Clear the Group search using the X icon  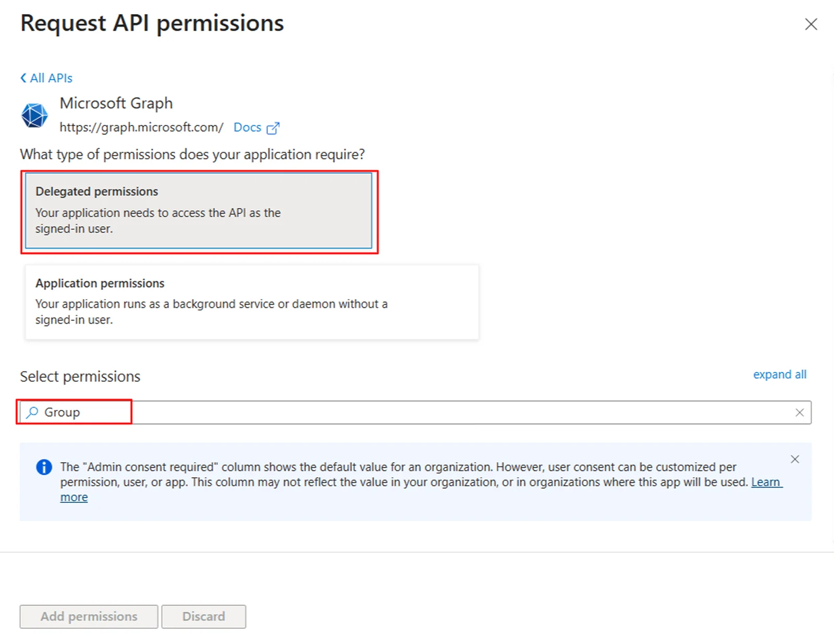coord(800,412)
